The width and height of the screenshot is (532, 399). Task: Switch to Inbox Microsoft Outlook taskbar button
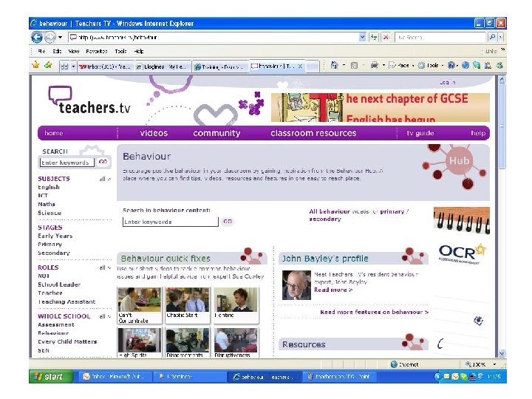tap(115, 377)
